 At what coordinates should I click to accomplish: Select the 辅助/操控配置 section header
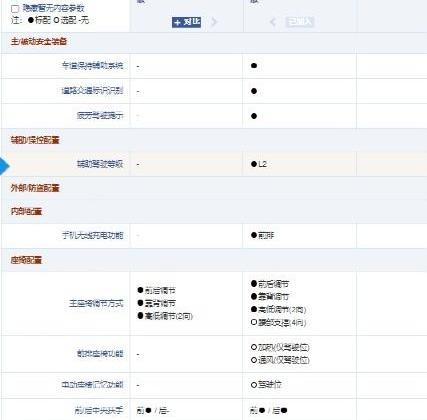point(35,140)
